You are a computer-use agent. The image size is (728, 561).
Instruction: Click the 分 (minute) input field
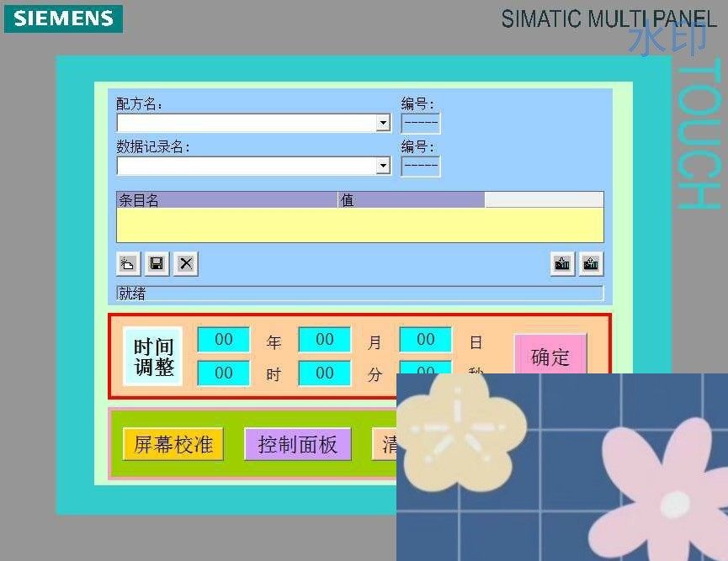pos(325,373)
